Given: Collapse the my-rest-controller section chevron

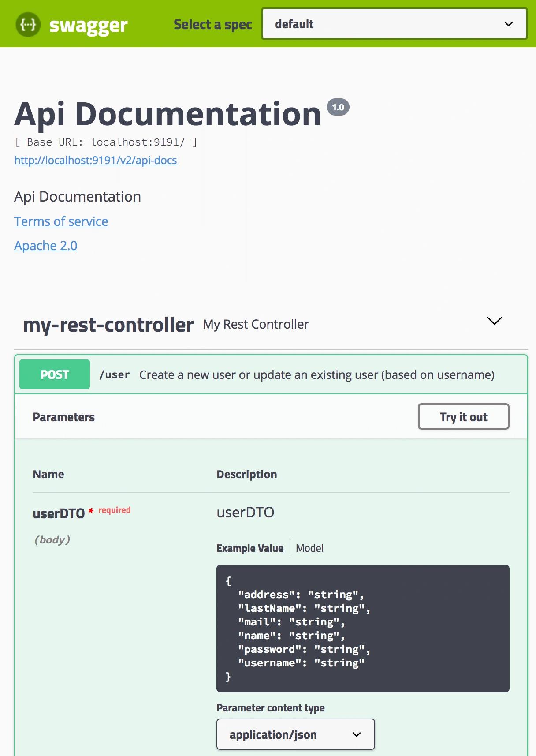Looking at the screenshot, I should (x=494, y=321).
